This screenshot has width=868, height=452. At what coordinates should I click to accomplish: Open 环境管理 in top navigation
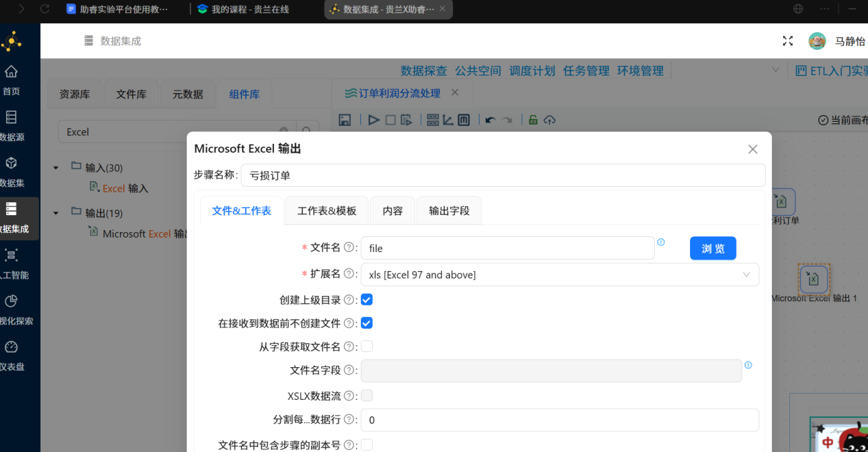pos(641,71)
